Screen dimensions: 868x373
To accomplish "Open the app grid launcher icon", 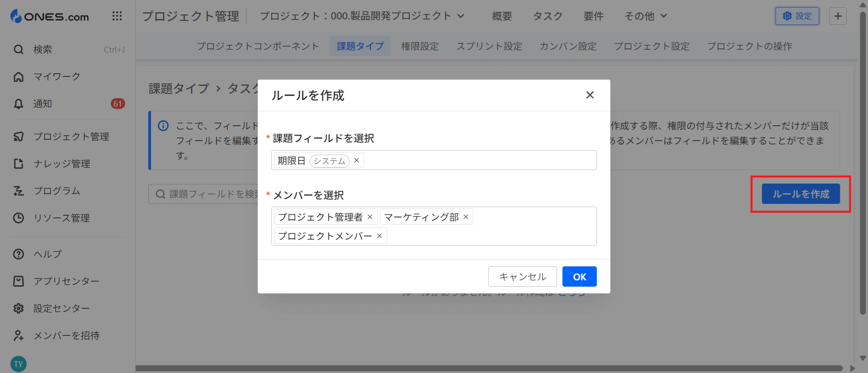I will pos(117,16).
